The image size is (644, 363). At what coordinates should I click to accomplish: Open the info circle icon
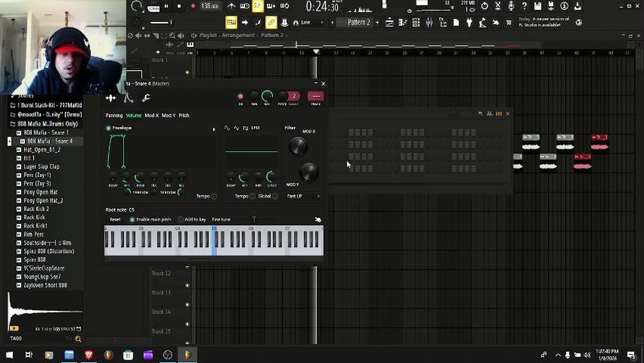click(564, 6)
